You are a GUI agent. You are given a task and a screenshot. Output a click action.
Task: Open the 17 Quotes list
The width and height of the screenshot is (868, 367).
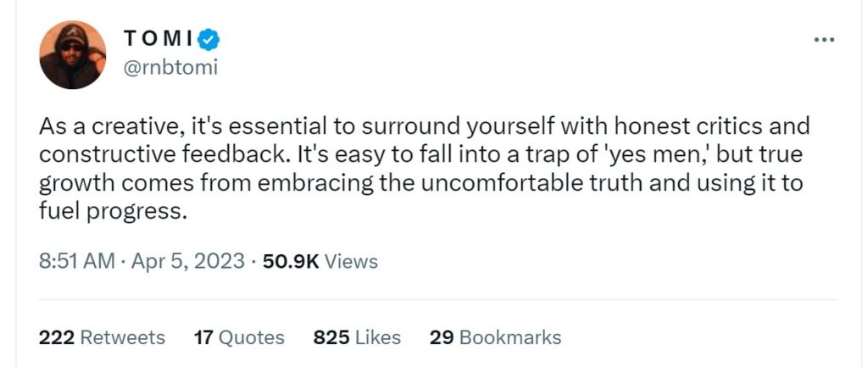point(239,337)
